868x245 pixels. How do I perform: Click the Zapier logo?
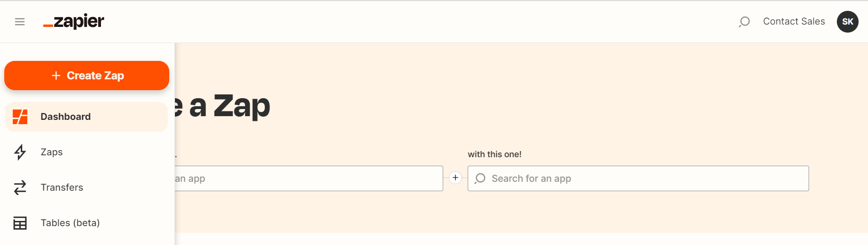74,22
